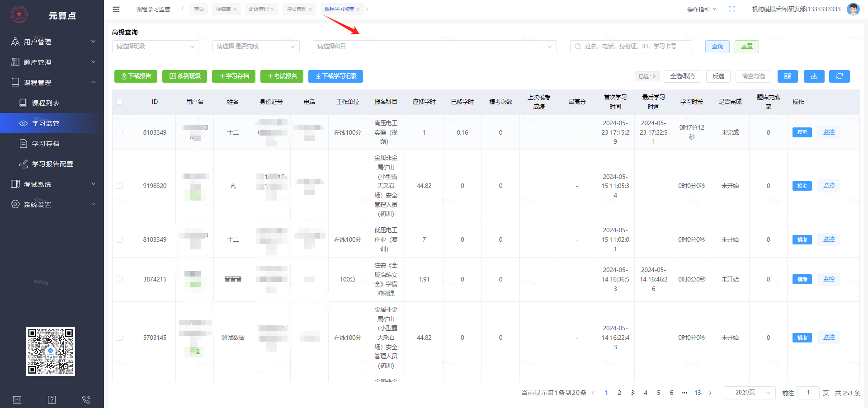
Task: Open 监控 link for ID 3874215 row
Action: click(829, 279)
